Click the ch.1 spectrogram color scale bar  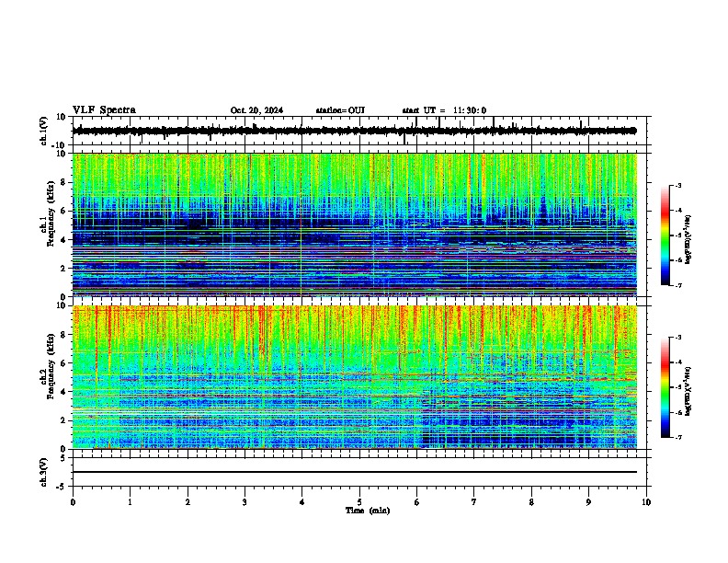coord(665,236)
